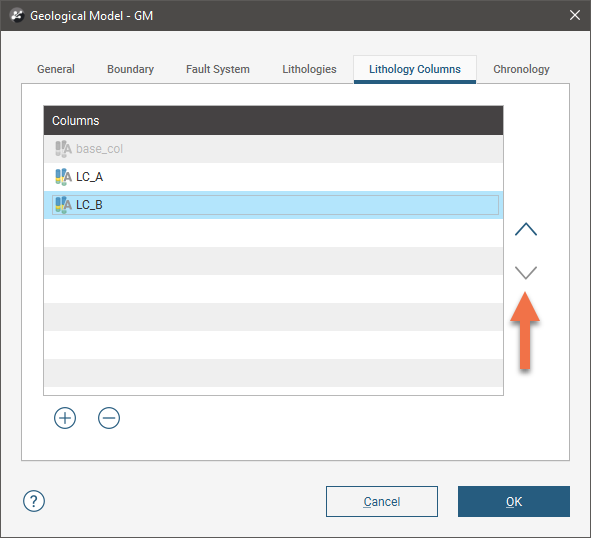Open the Boundary tab

click(130, 69)
